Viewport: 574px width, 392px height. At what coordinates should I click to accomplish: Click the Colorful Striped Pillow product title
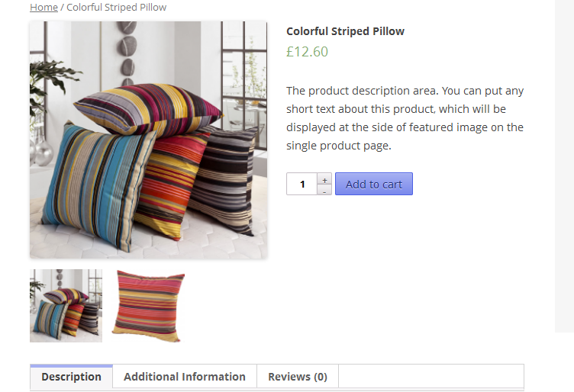pos(345,31)
